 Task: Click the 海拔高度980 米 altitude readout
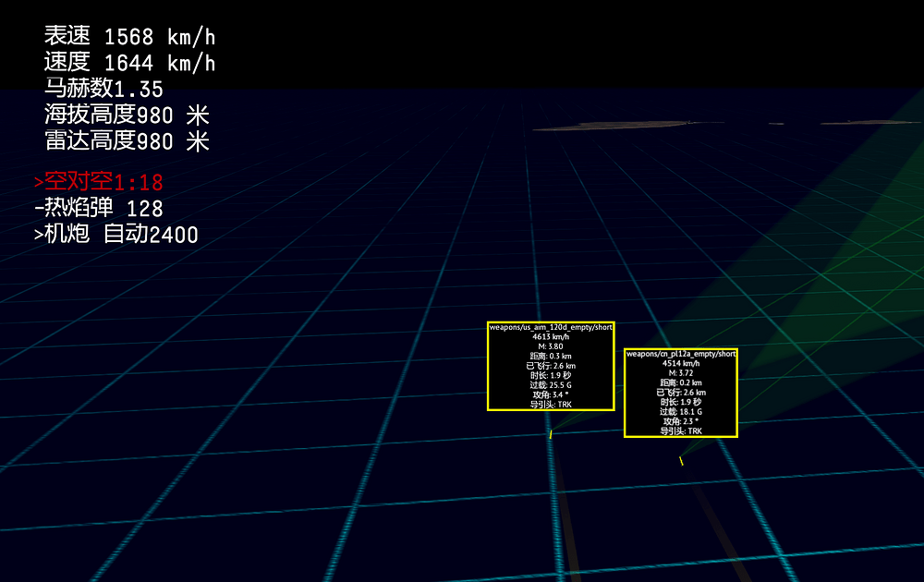127,115
